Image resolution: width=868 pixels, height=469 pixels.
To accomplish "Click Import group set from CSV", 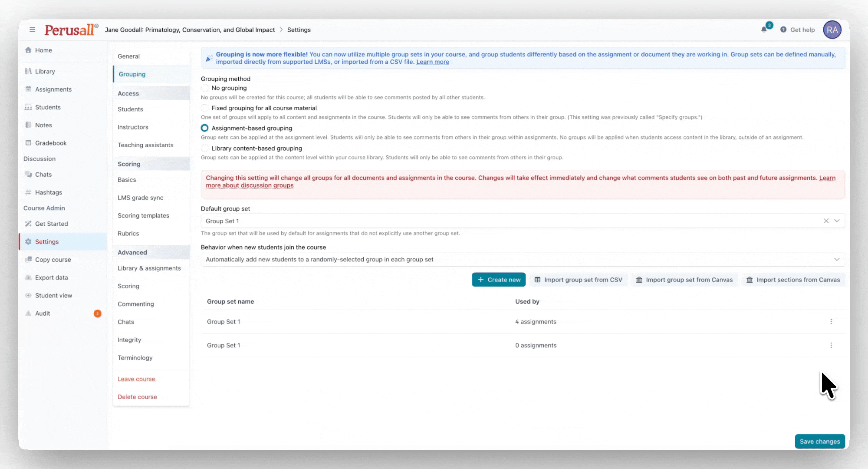I will [578, 280].
